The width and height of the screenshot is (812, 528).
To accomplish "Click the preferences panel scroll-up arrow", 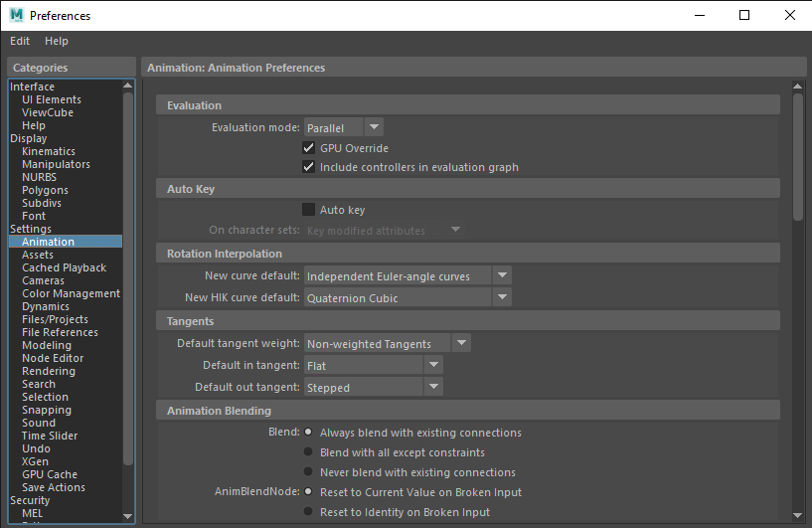I will click(797, 87).
